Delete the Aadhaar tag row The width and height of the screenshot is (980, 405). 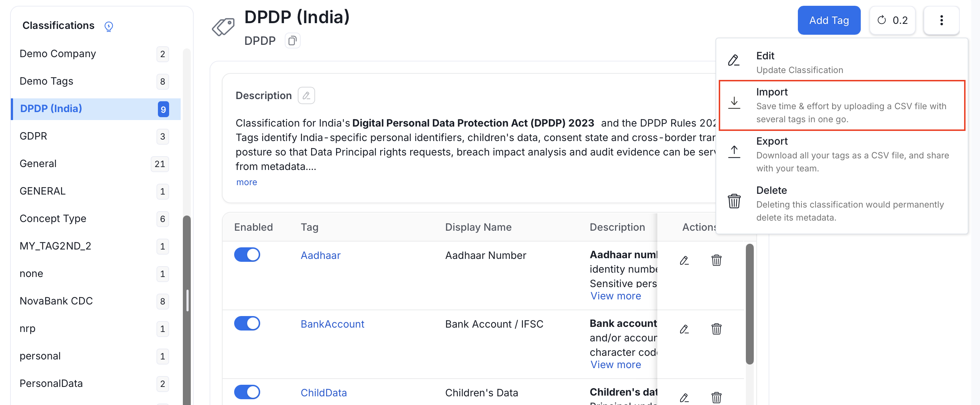coord(716,260)
